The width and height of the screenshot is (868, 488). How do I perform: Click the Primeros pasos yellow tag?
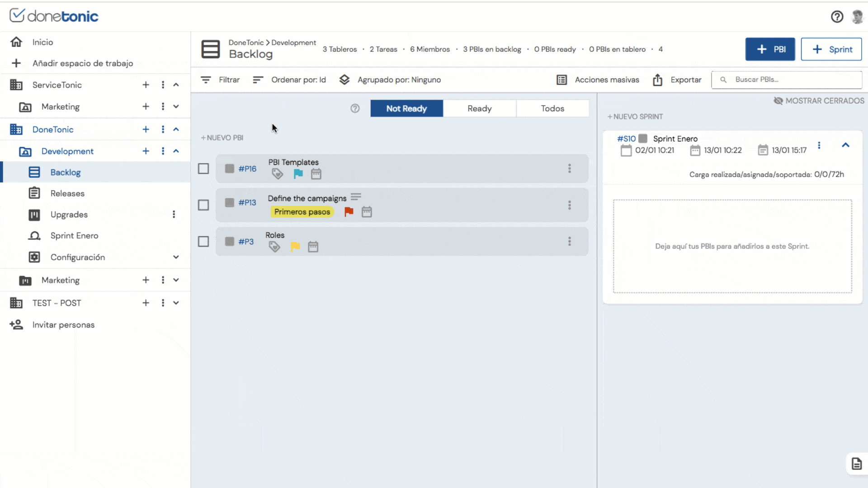pos(302,212)
